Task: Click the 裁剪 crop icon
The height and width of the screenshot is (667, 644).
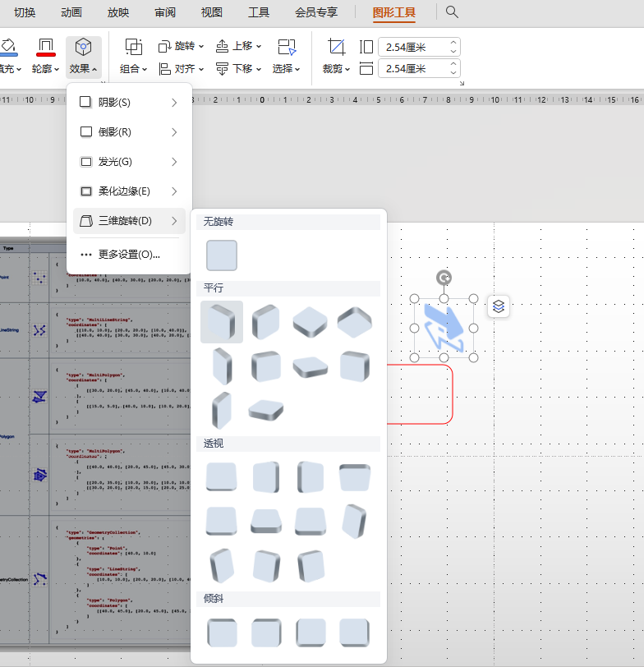Action: [x=337, y=47]
